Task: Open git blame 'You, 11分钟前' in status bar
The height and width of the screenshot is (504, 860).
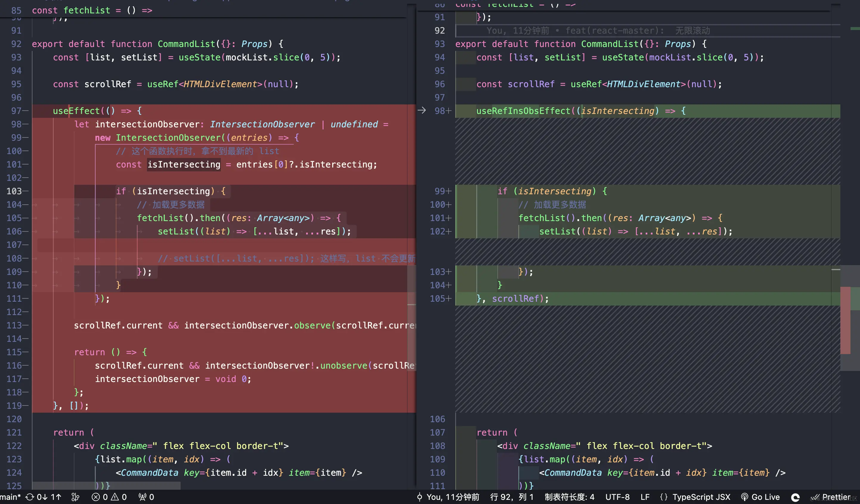Action: coord(448,497)
